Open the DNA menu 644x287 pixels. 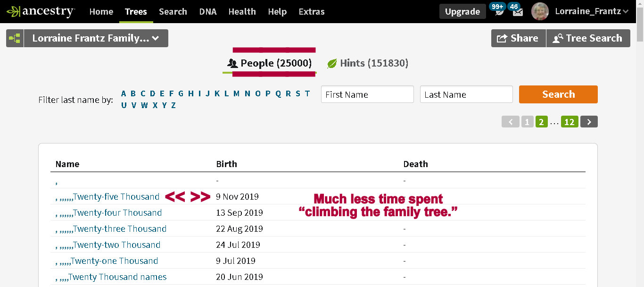click(x=207, y=11)
